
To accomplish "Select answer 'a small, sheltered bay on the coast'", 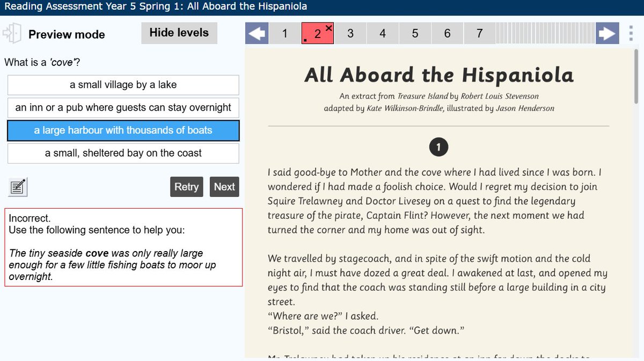I will 123,153.
